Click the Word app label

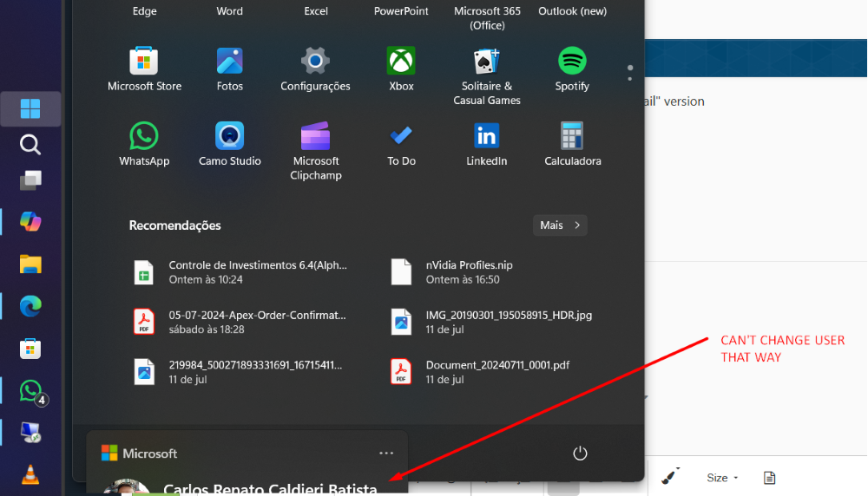click(229, 11)
